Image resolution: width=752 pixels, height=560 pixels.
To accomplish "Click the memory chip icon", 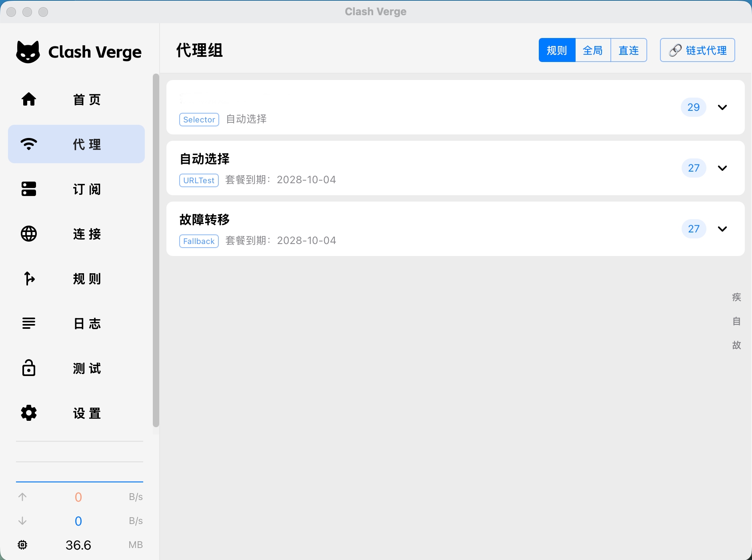I will pyautogui.click(x=22, y=545).
